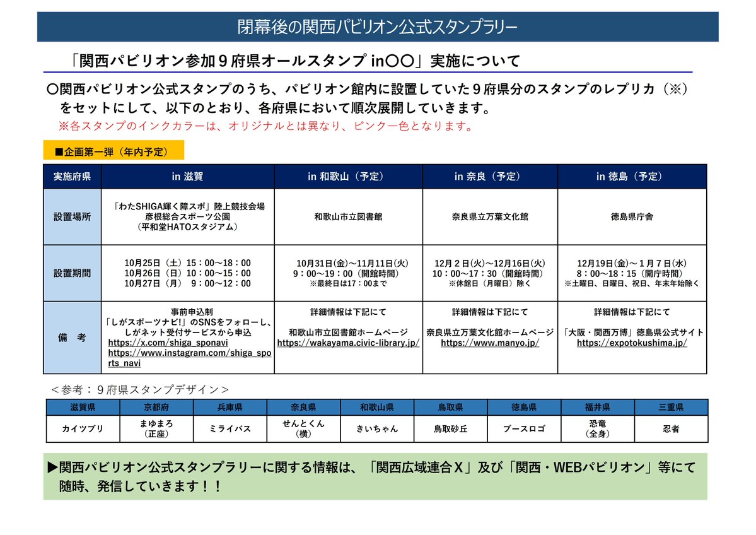Click the heading ＜参考：９府県スタンプデザイン＞
The height and width of the screenshot is (535, 756).
[x=140, y=389]
